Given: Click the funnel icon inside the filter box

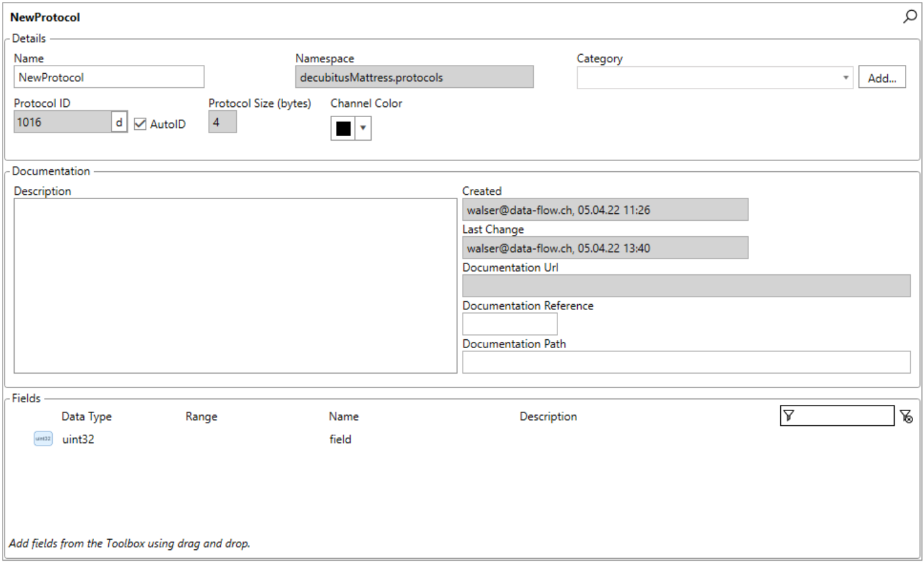Looking at the screenshot, I should [x=788, y=416].
